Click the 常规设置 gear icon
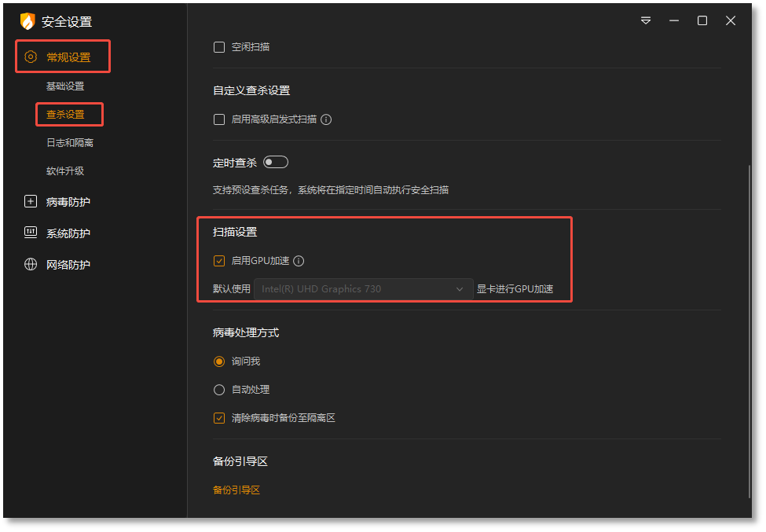The width and height of the screenshot is (766, 532). (x=31, y=57)
